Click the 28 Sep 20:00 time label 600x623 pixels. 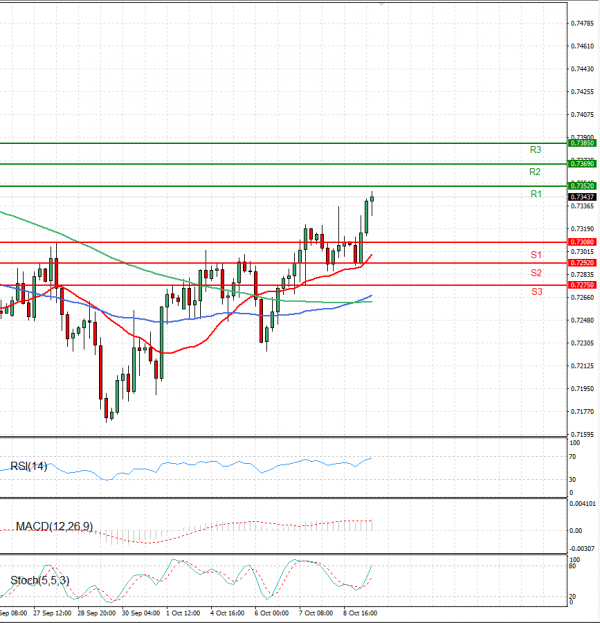[97, 613]
